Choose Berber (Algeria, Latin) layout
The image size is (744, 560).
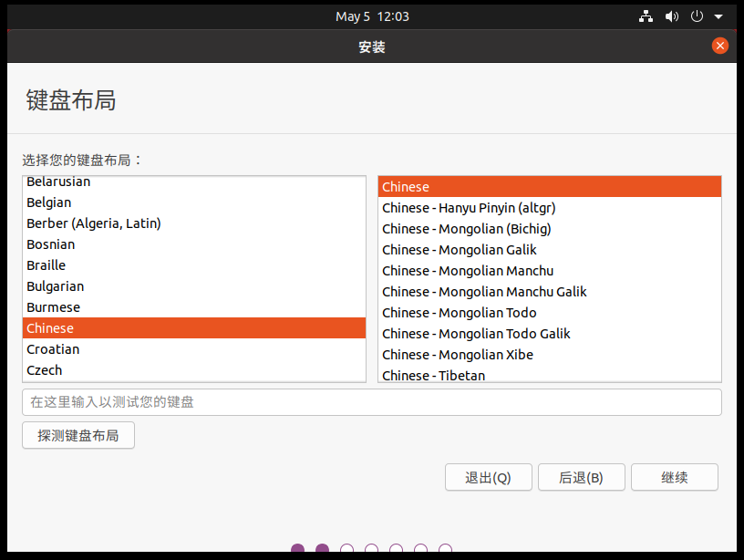point(194,223)
